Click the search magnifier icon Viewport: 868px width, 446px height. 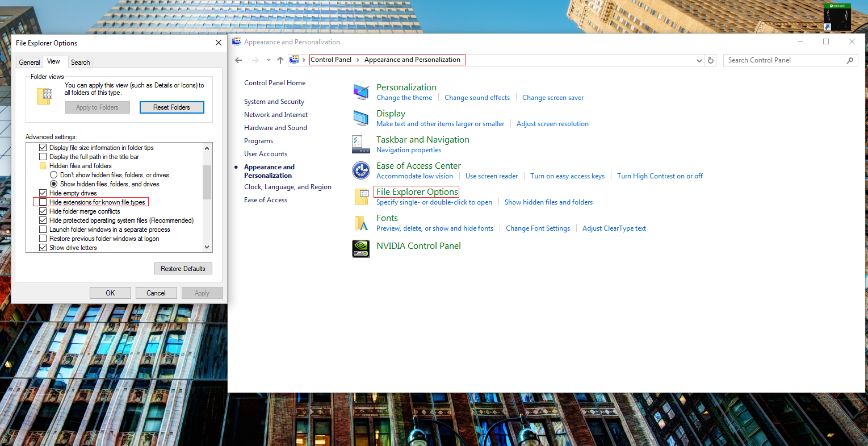point(850,60)
